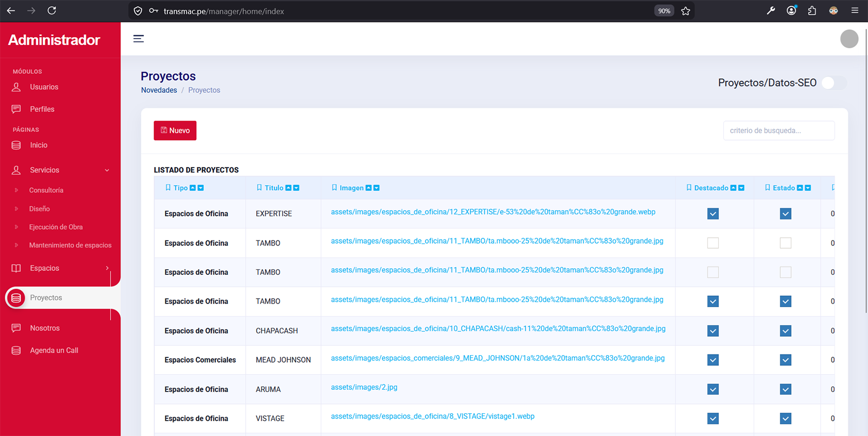868x436 pixels.
Task: Click the criterio de busqueda search field
Action: 778,130
